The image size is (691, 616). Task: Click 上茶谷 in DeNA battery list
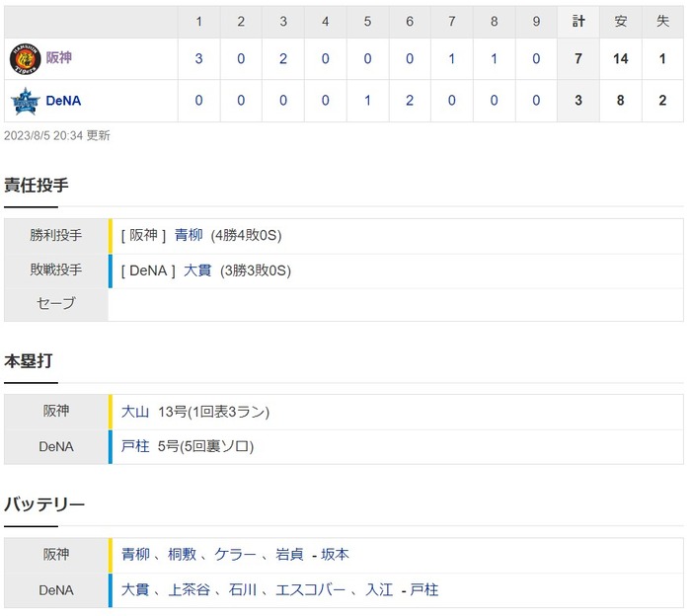click(189, 589)
